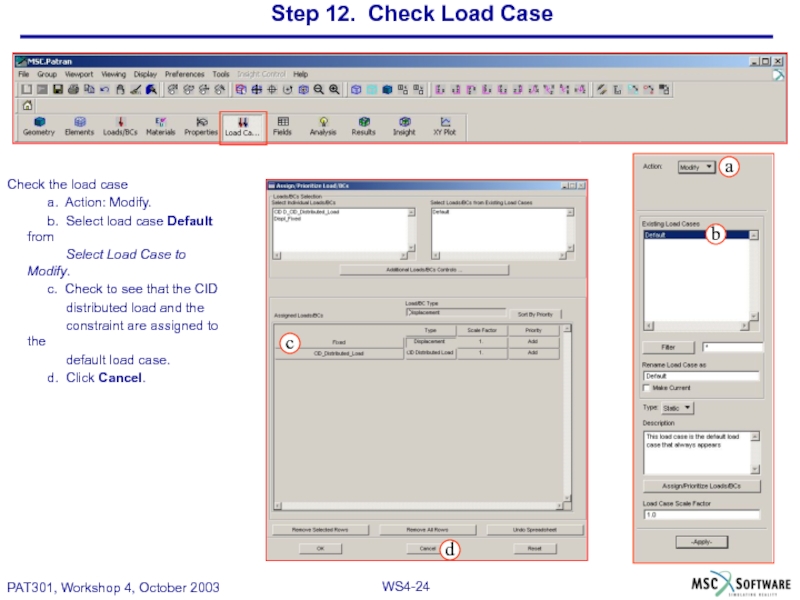Click Existing Load Cases horizontal scrollbar
This screenshot has width=800, height=600.
pos(696,327)
